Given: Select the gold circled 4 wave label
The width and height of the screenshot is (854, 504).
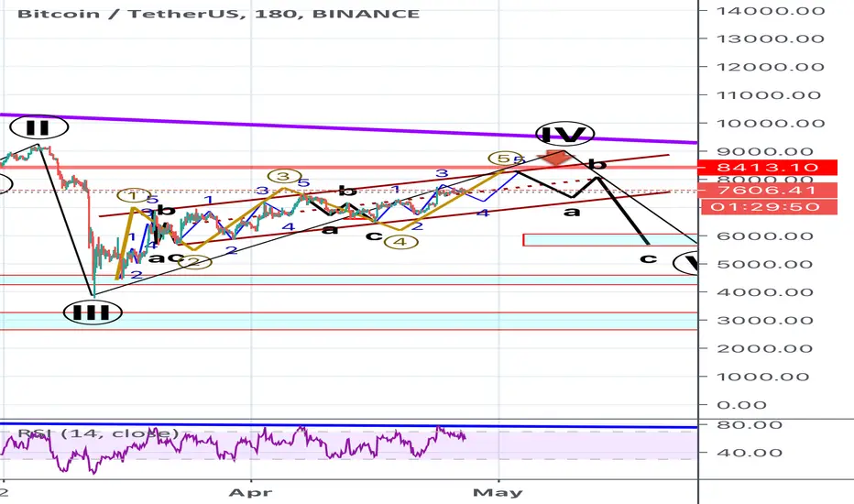Looking at the screenshot, I should [400, 242].
